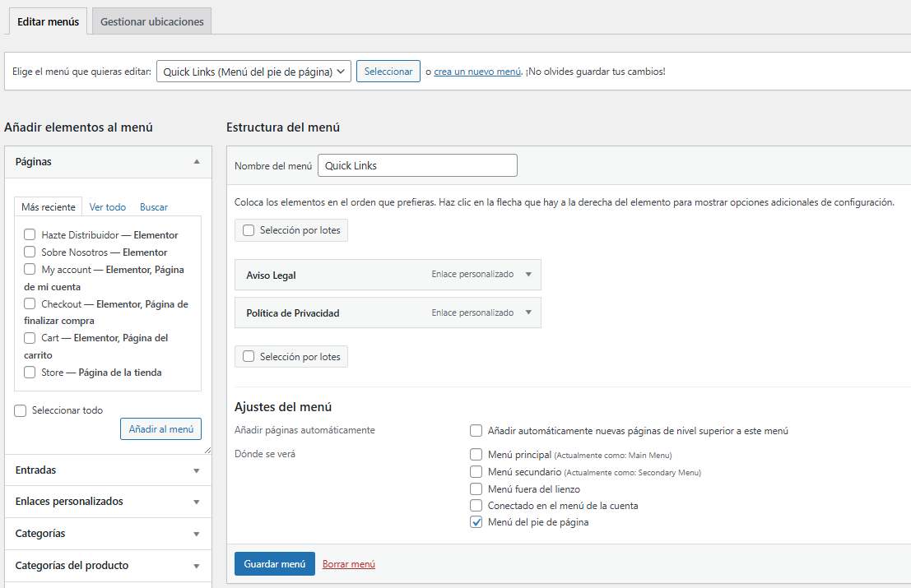Expand the Entradas section
911x588 pixels.
(196, 470)
